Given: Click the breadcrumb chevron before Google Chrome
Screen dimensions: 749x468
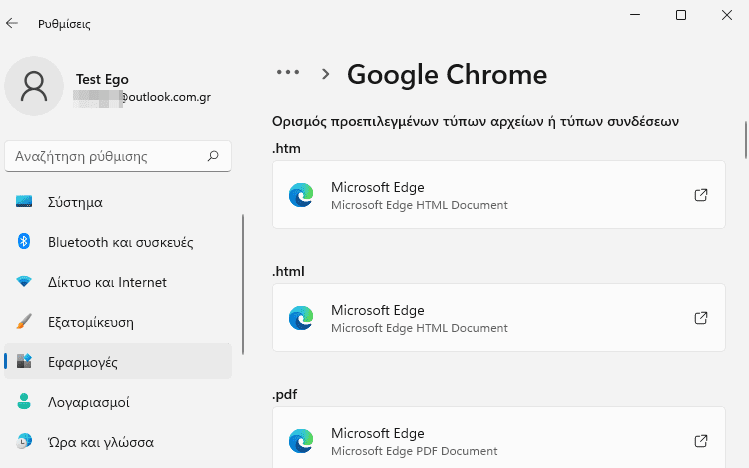Looking at the screenshot, I should (326, 74).
